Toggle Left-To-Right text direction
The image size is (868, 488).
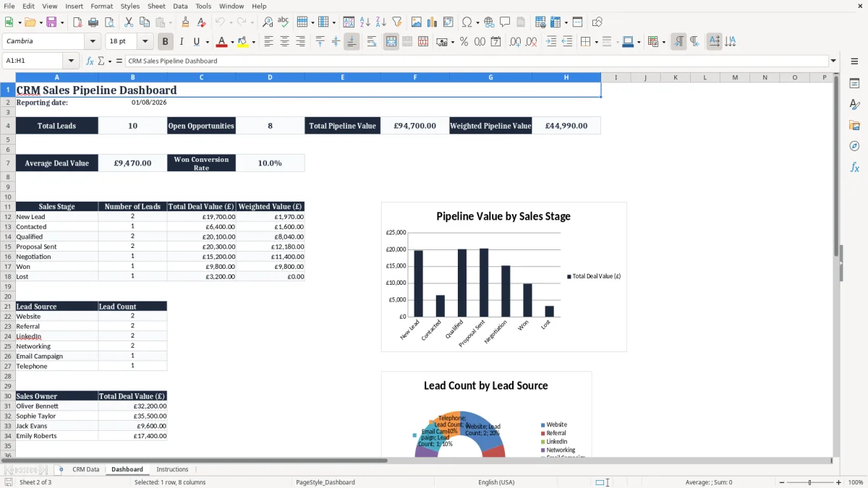click(x=678, y=42)
